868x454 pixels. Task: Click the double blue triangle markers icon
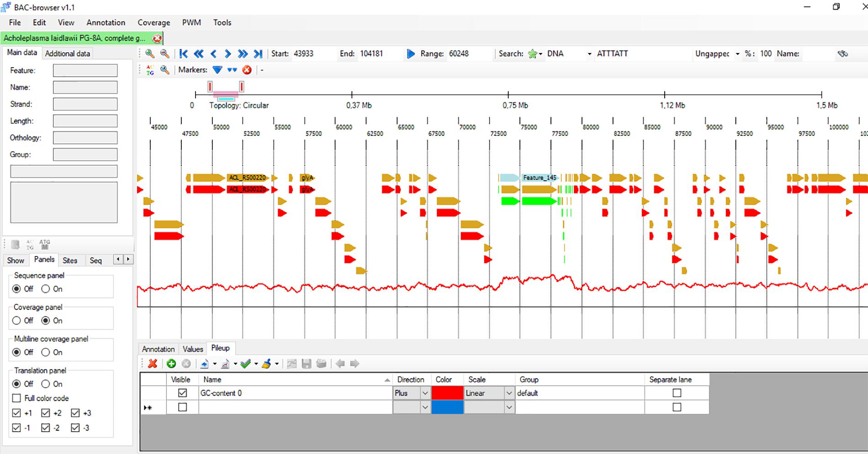[232, 70]
